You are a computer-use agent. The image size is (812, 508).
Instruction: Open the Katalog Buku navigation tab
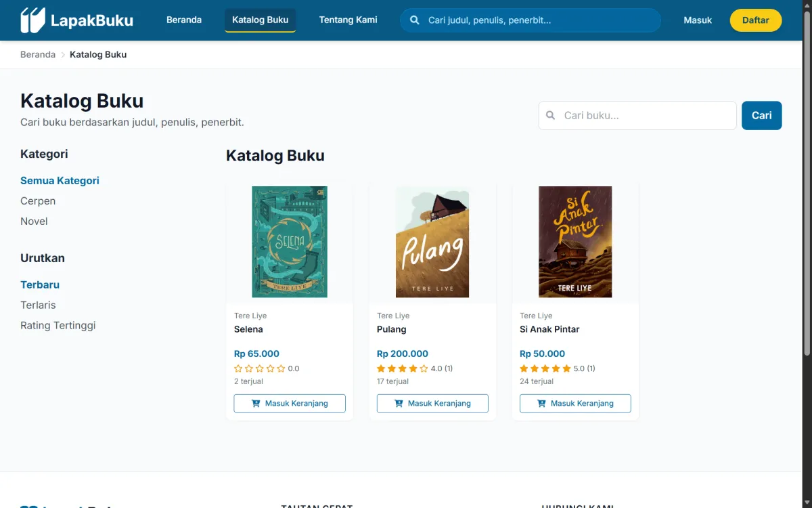point(261,20)
